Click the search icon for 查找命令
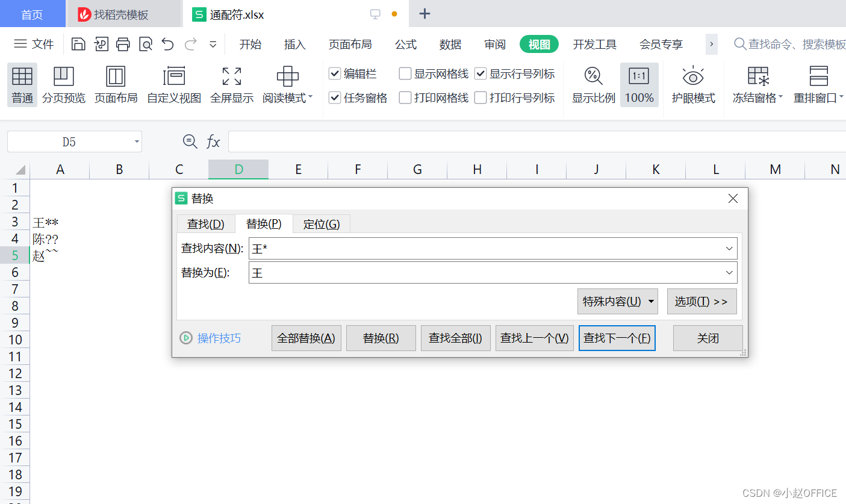Viewport: 846px width, 504px height. [740, 44]
